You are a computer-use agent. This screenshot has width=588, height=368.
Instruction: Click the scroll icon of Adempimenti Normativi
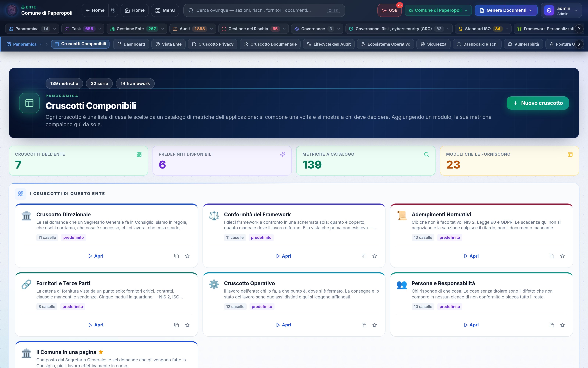click(x=402, y=216)
